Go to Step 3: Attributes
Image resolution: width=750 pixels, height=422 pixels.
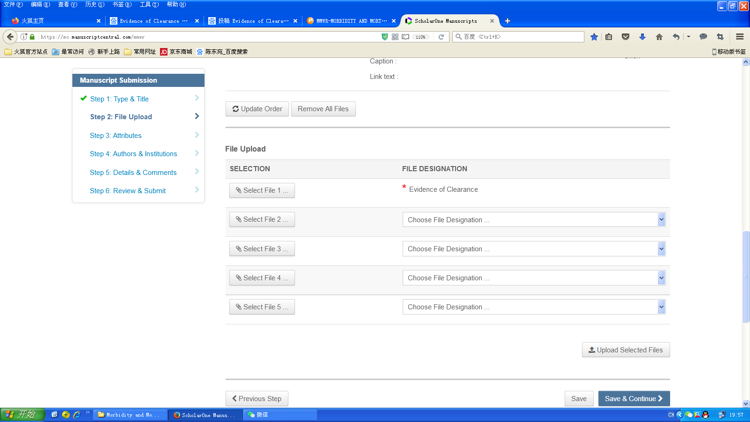pyautogui.click(x=116, y=136)
